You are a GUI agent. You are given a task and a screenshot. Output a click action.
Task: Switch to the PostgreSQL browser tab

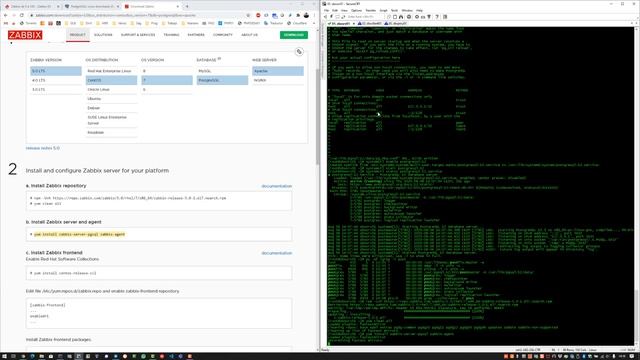pyautogui.click(x=91, y=7)
